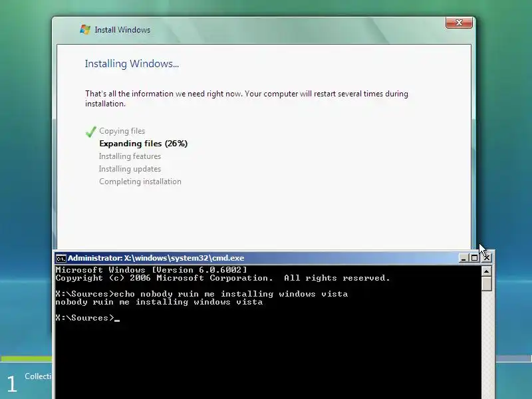Image resolution: width=532 pixels, height=399 pixels.
Task: Click the green checkmark beside Copying files
Action: coord(91,131)
